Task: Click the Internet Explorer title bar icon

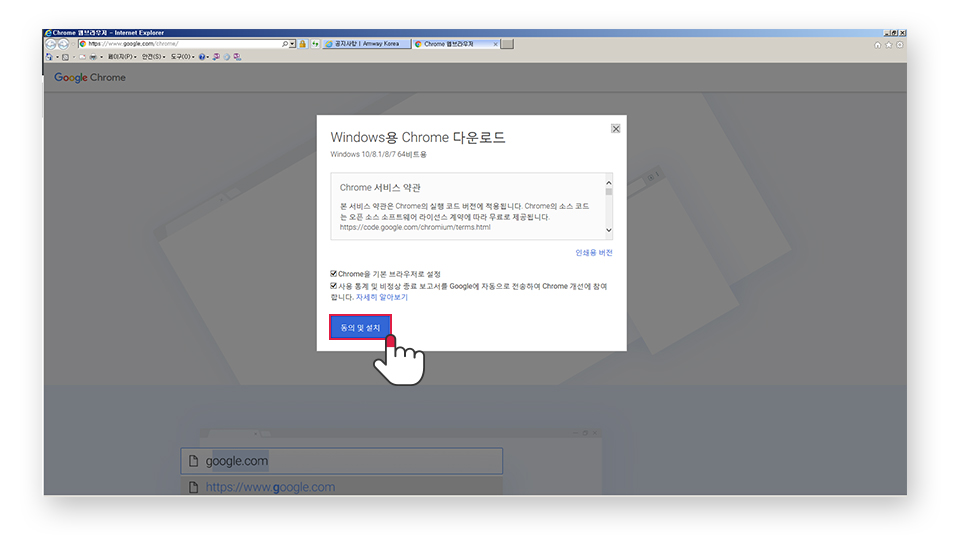Action: tap(48, 32)
